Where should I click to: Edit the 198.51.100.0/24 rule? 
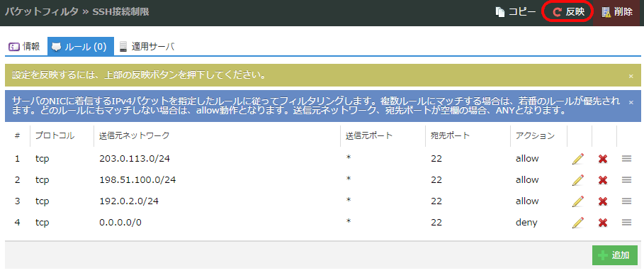click(578, 179)
